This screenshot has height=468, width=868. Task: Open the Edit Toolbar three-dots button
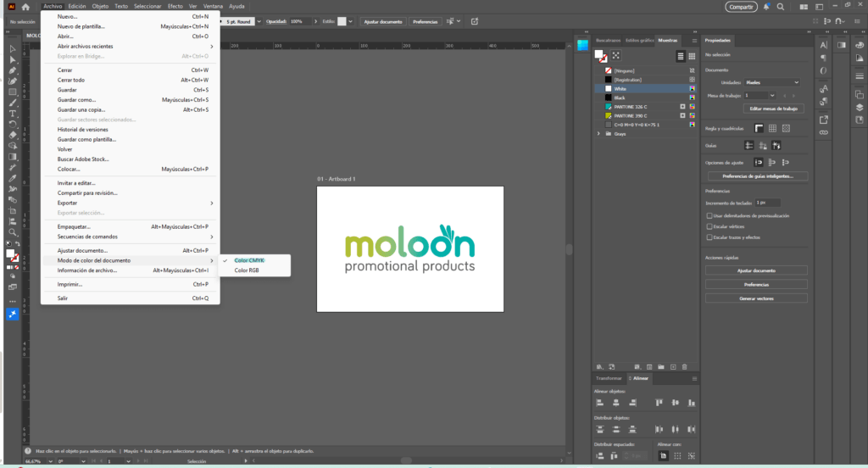pos(12,302)
